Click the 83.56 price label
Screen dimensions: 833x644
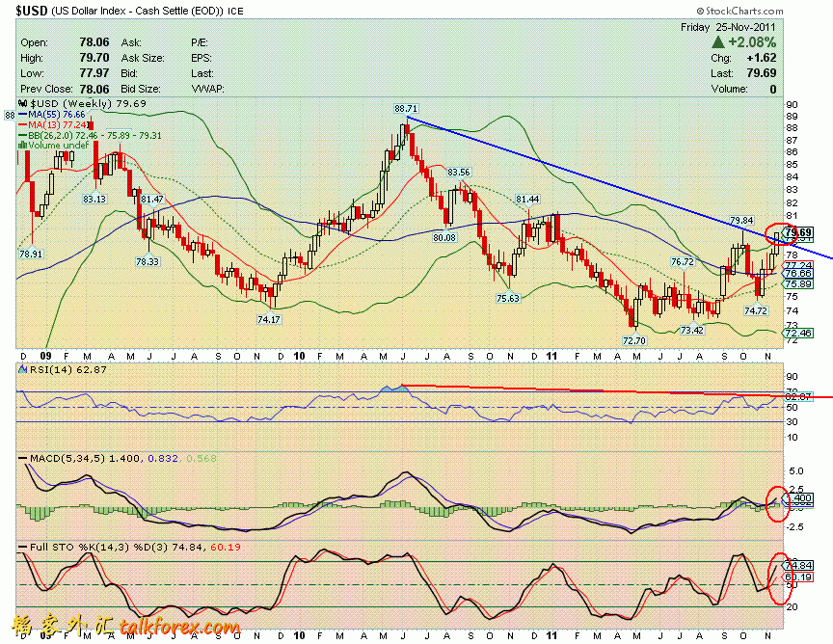click(459, 173)
